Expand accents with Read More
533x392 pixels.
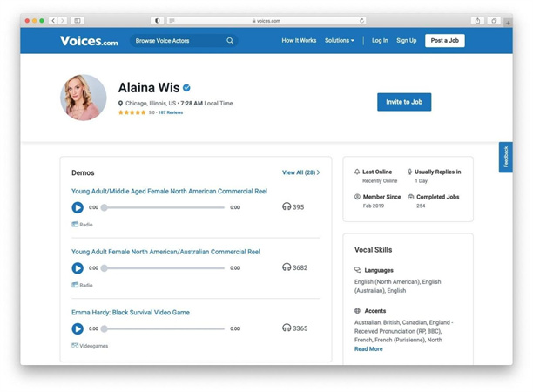point(368,349)
